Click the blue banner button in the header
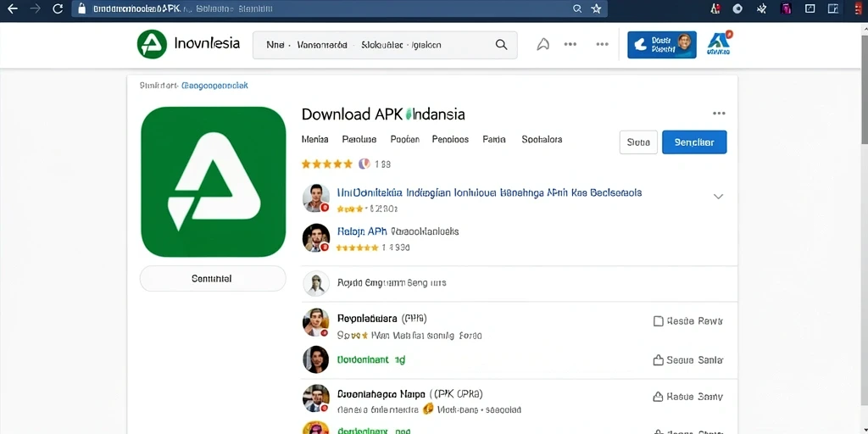The height and width of the screenshot is (434, 868). (x=661, y=45)
